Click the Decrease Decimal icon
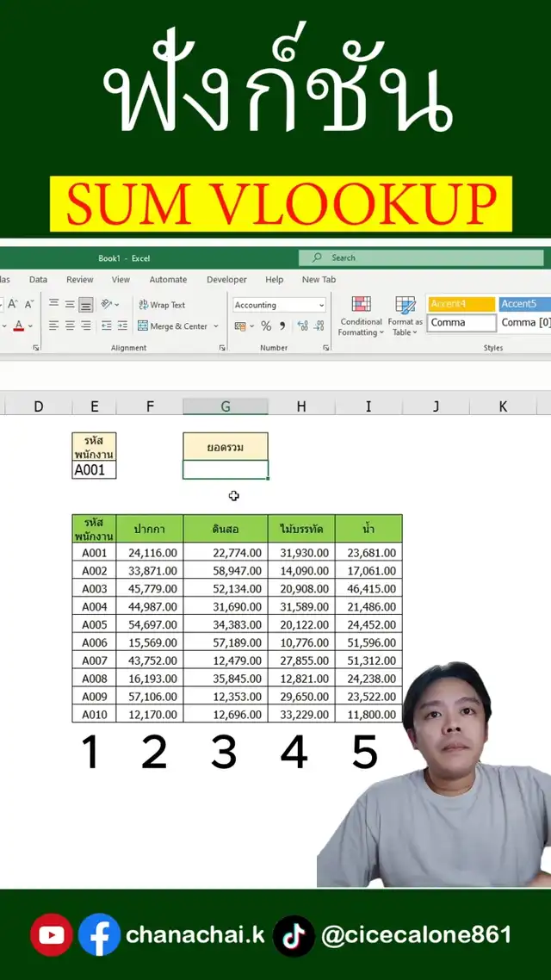 319,326
